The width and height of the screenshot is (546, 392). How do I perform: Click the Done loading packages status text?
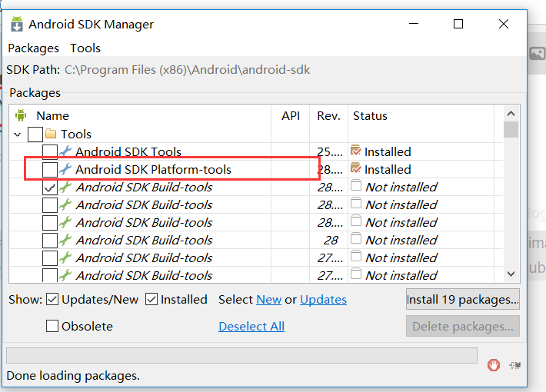tap(73, 376)
